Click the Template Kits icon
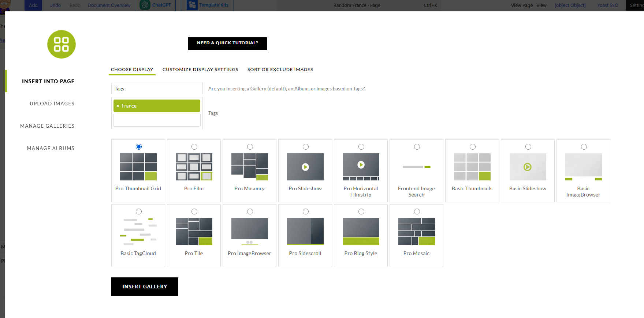The width and height of the screenshot is (644, 318). (x=192, y=5)
